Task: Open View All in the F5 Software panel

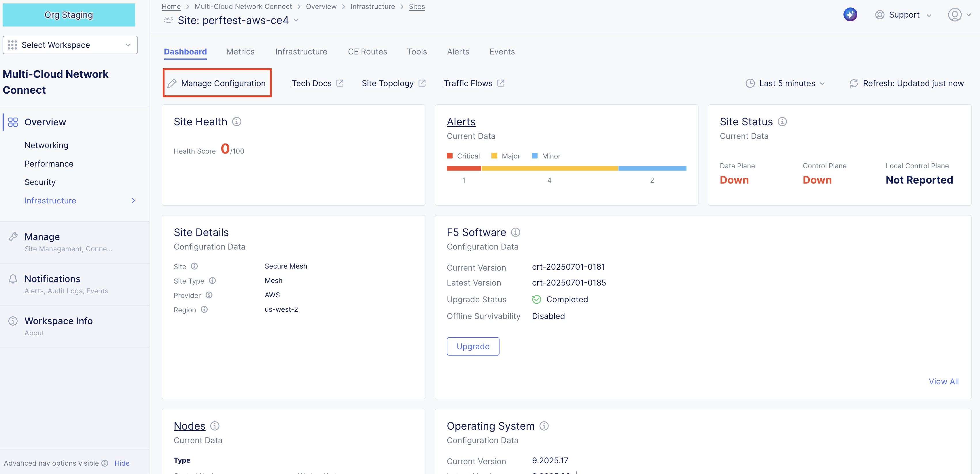Action: tap(943, 381)
